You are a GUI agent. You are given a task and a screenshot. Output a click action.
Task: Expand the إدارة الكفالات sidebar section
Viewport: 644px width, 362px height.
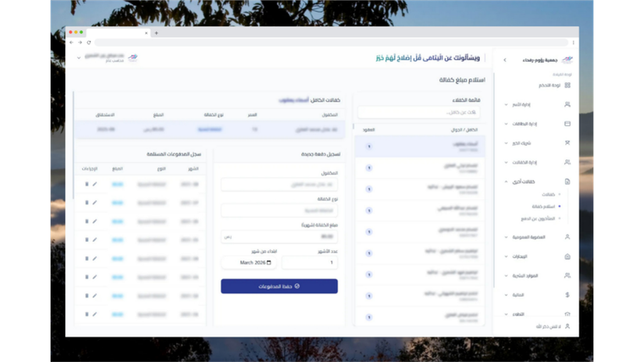[506, 162]
